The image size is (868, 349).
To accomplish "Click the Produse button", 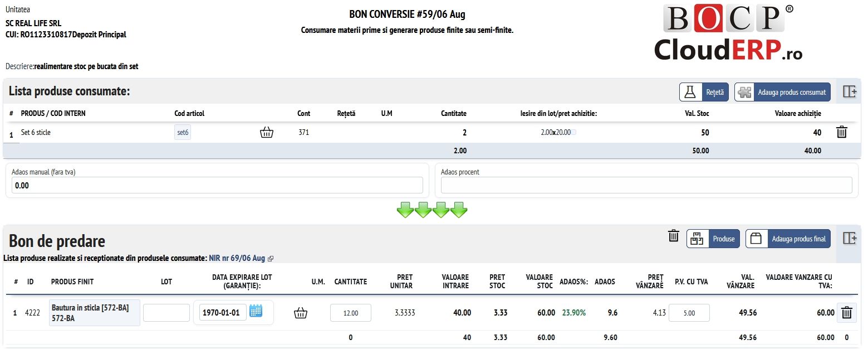I will coord(713,239).
